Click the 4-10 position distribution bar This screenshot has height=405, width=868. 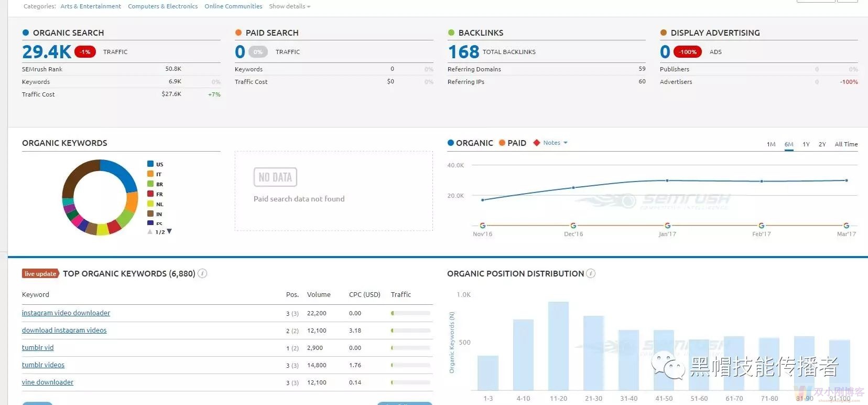pos(523,355)
